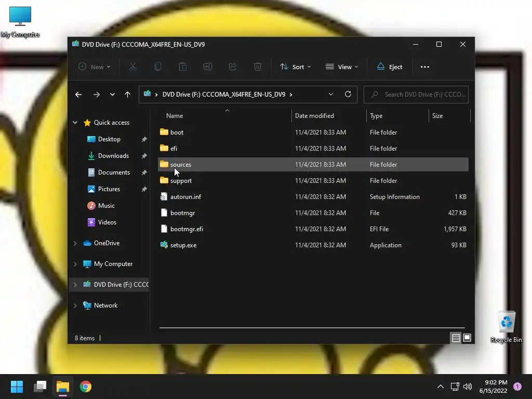Viewport: 532px width, 399px height.
Task: Unpin Desktop using its pin icon
Action: click(x=144, y=139)
